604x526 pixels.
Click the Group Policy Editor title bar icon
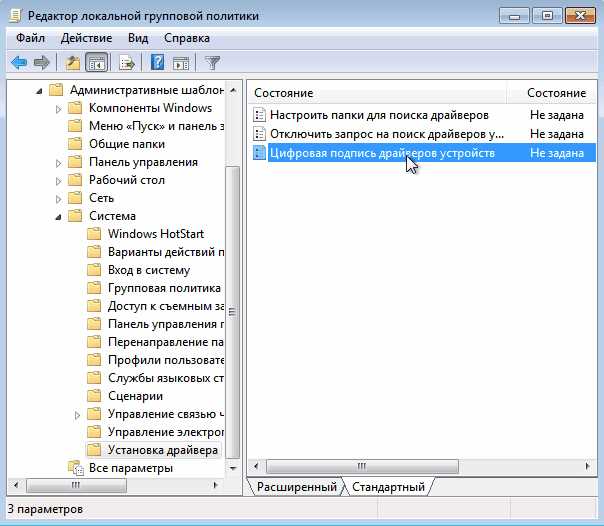pyautogui.click(x=15, y=16)
